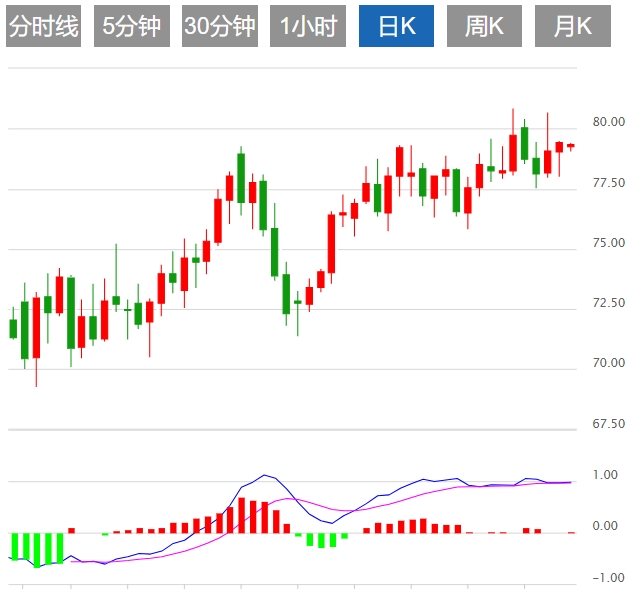Click the 75.00 price axis label
636x589 pixels.
click(x=608, y=243)
